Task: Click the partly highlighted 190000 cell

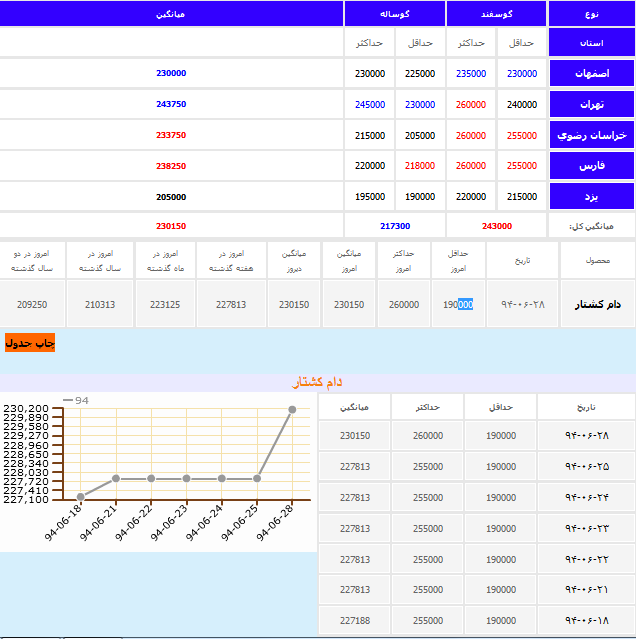Action: (x=458, y=304)
